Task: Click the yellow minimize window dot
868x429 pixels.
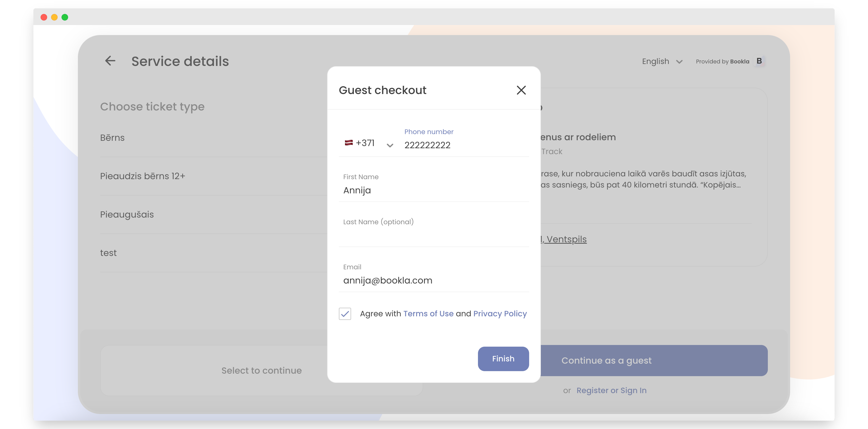Action: [x=54, y=17]
